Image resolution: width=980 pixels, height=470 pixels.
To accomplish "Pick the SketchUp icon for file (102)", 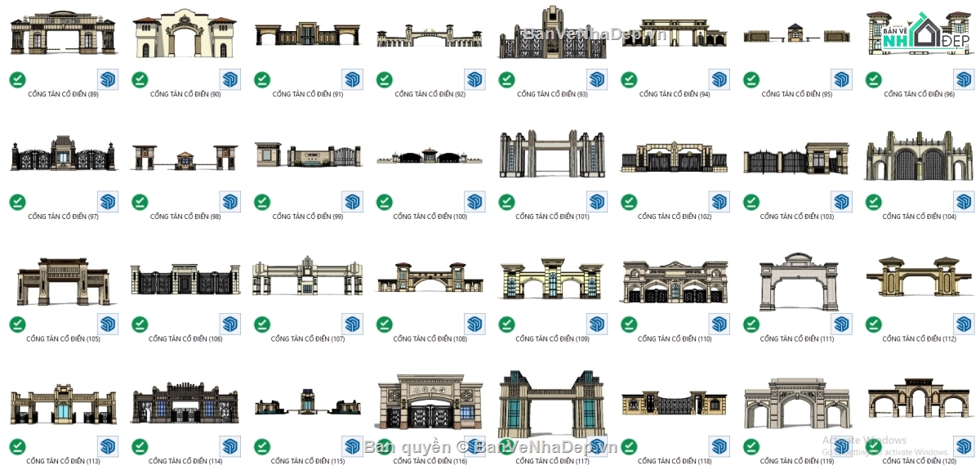I will (x=719, y=202).
